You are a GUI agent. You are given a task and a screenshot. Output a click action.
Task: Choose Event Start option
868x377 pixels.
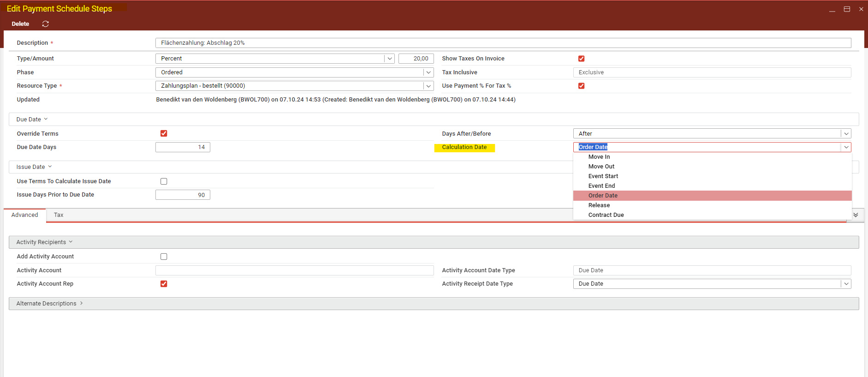tap(712, 176)
